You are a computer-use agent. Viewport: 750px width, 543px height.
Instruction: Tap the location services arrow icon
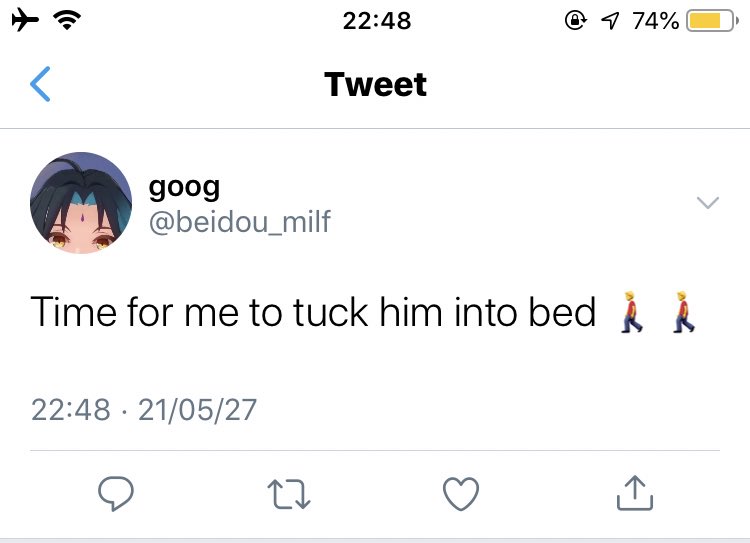click(610, 21)
